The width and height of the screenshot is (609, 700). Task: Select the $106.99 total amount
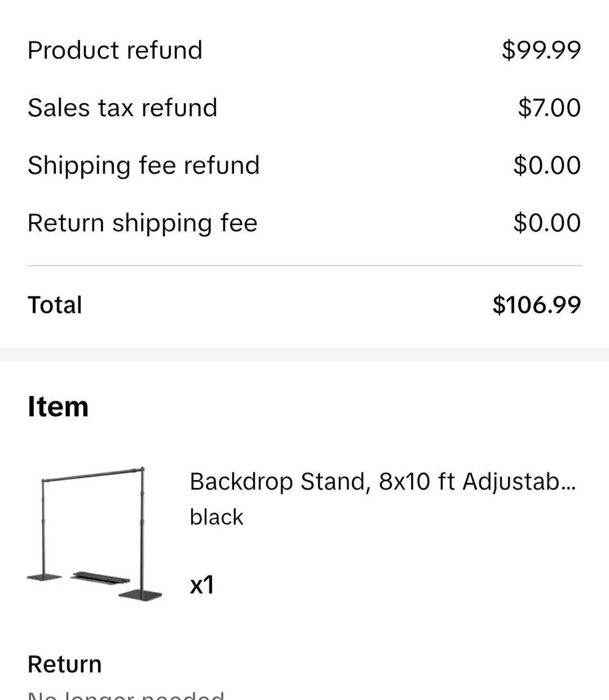click(537, 304)
